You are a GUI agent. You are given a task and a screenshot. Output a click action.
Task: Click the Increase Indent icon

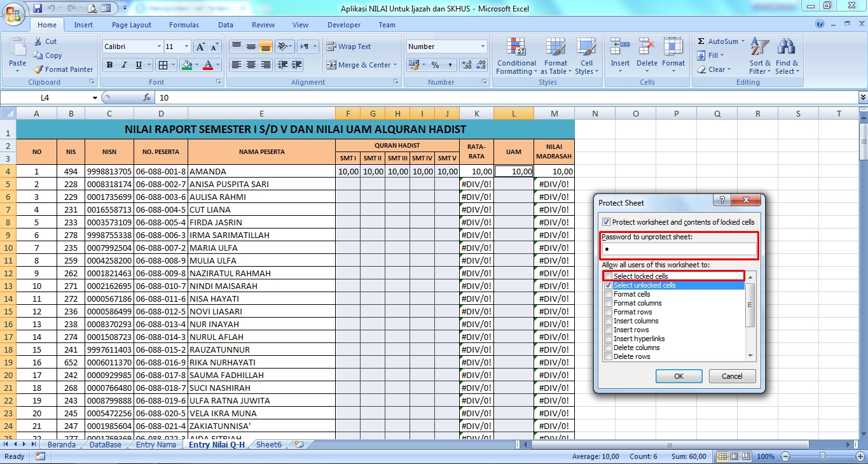tap(297, 65)
